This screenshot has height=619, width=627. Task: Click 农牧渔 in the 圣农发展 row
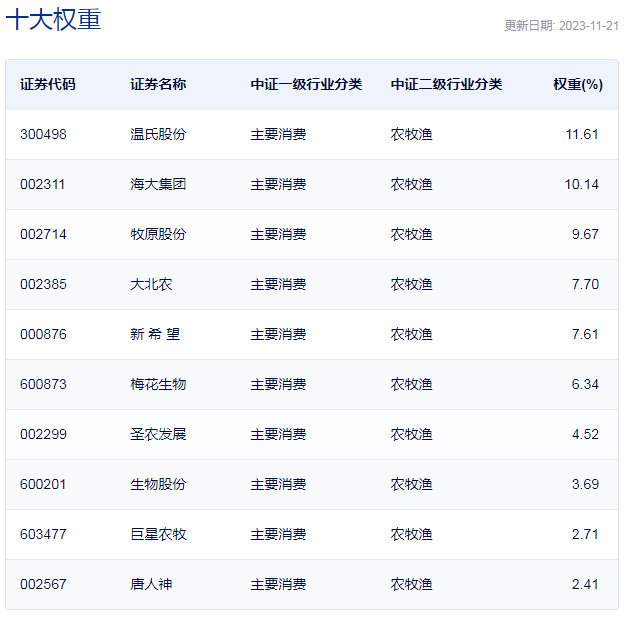pyautogui.click(x=411, y=434)
